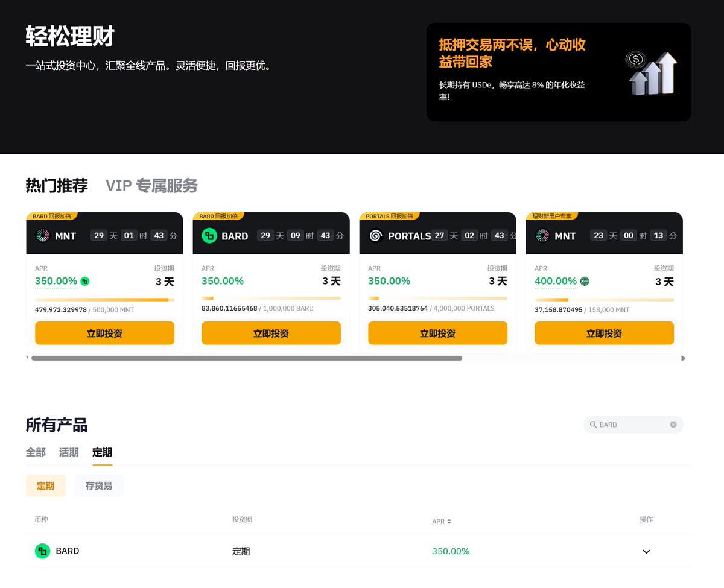Sort the table by APR column
Image resolution: width=724 pixels, height=588 pixels.
pos(442,522)
